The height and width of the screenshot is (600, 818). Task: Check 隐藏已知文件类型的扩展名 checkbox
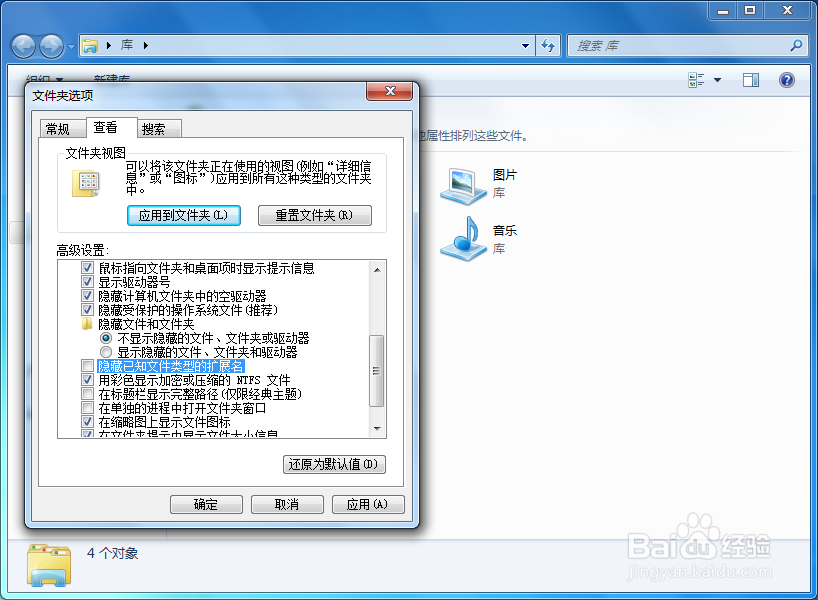coord(88,366)
